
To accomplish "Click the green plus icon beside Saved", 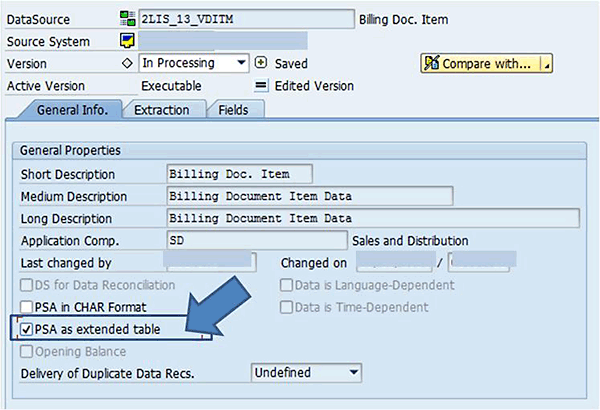I will [x=261, y=62].
